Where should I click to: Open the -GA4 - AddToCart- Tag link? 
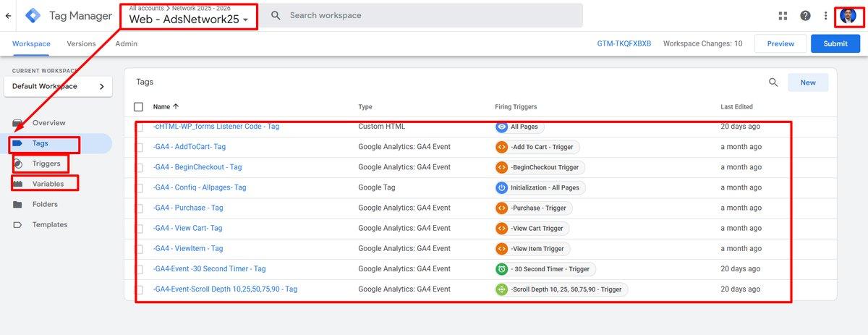(190, 147)
